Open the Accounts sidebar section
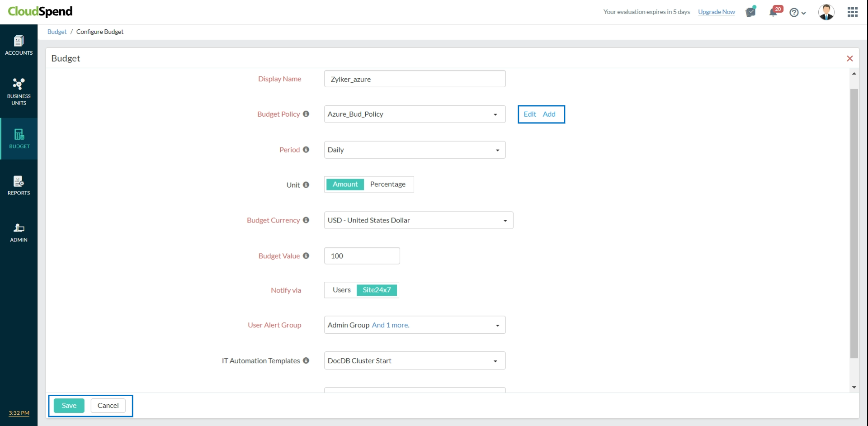868x426 pixels. [19, 46]
